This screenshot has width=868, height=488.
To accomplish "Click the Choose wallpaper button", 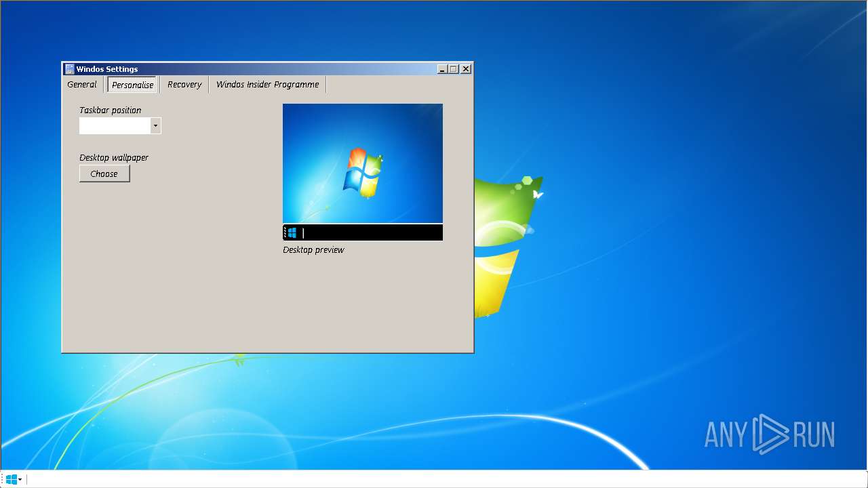I will click(104, 174).
